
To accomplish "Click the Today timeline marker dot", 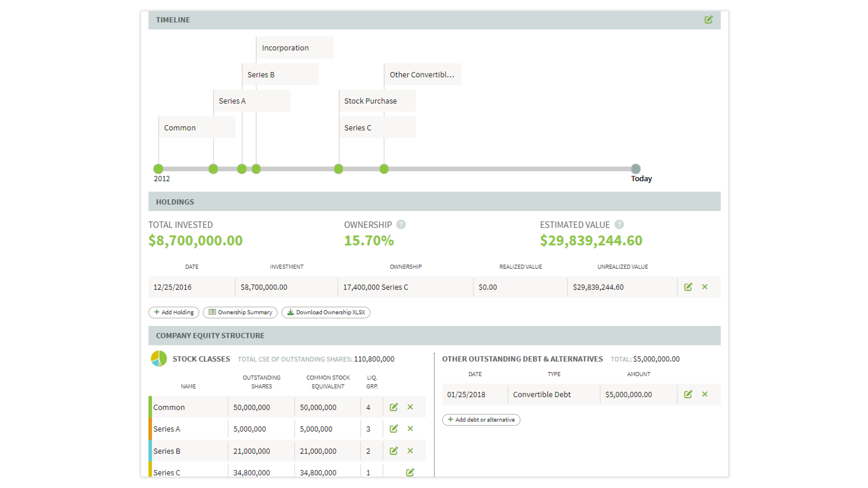I will click(636, 169).
